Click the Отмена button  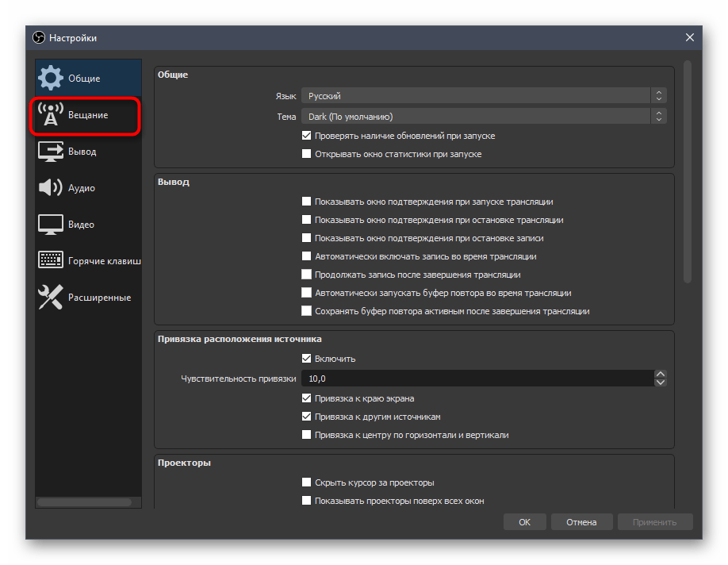[x=580, y=522]
